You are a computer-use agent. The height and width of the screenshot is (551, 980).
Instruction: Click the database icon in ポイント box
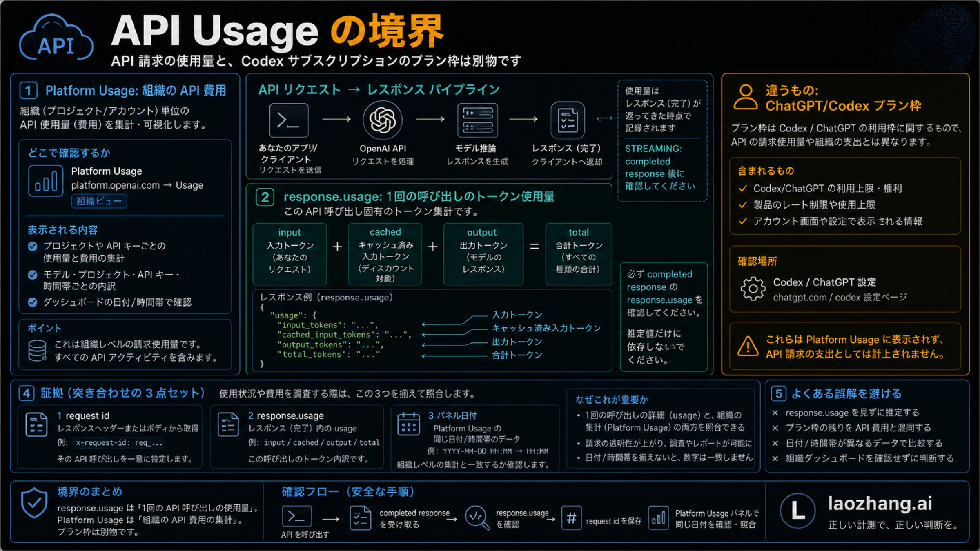[38, 351]
